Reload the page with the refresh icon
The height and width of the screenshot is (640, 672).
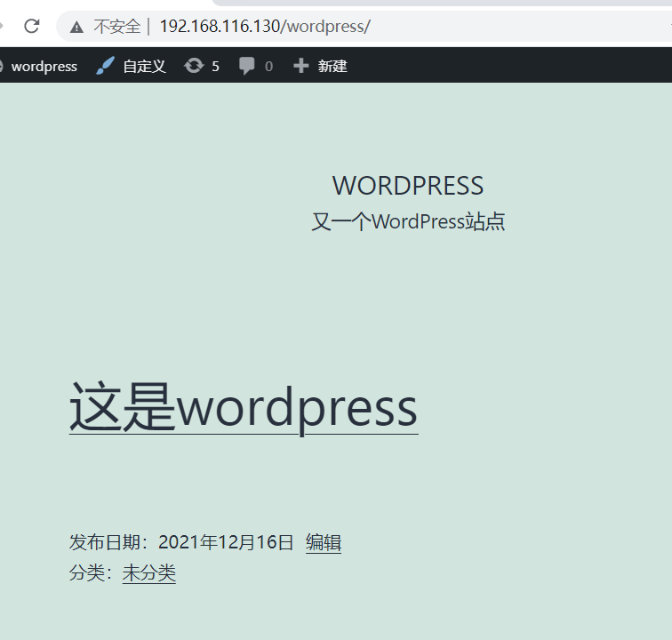pyautogui.click(x=32, y=26)
